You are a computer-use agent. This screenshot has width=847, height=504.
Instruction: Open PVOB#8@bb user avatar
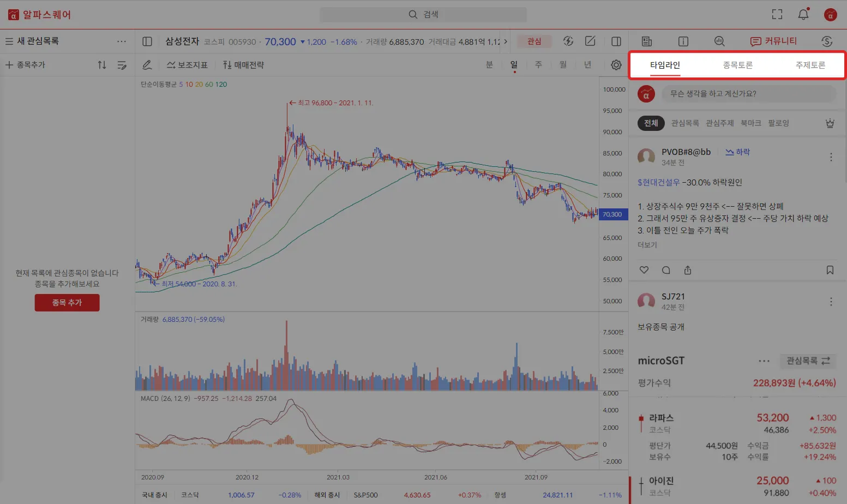click(646, 157)
